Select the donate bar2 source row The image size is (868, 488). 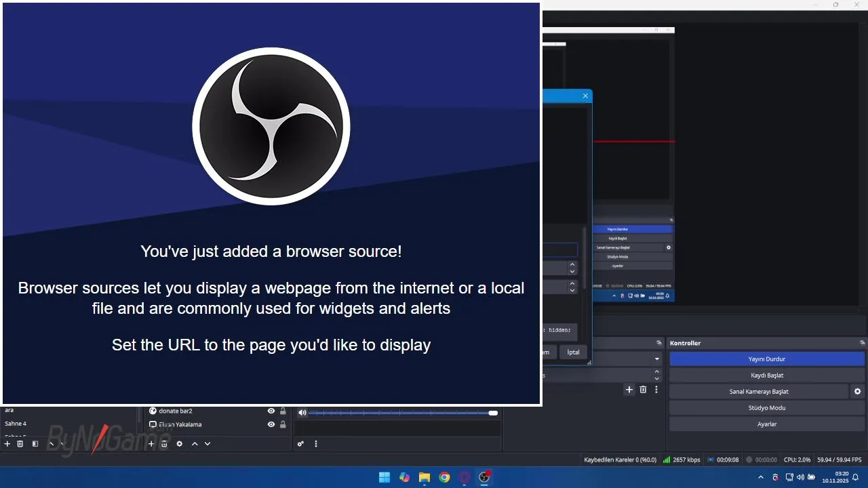(x=217, y=411)
